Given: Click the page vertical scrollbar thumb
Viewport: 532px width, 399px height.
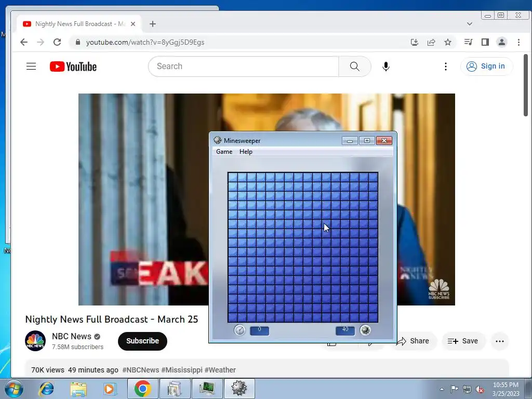Looking at the screenshot, I should click(x=526, y=85).
